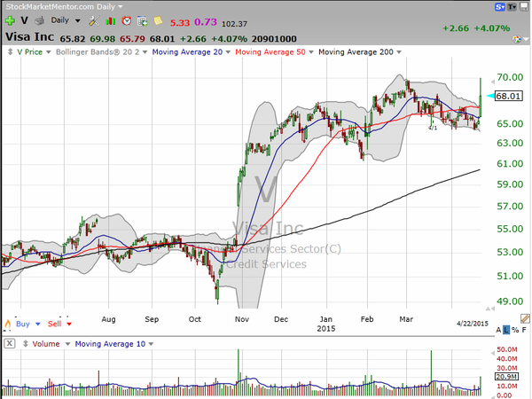This screenshot has height=399, width=532.
Task: Toggle the F scale option
Action: coord(524,330)
